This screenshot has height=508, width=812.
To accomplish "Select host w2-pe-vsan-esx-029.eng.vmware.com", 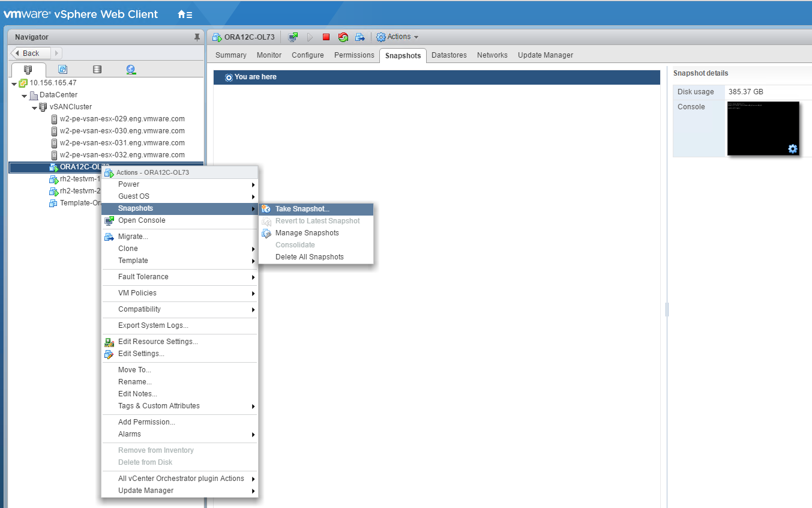I will tap(122, 119).
